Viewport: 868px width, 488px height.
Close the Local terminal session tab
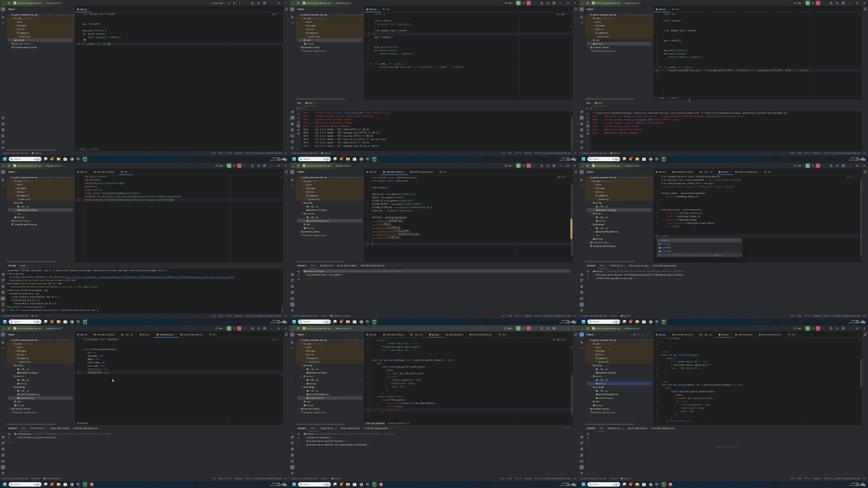[27, 265]
